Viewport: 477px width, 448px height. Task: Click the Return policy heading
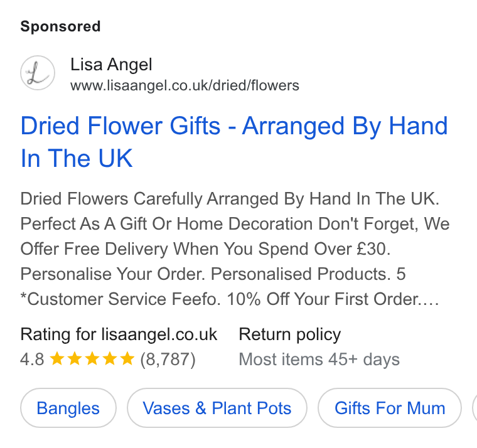point(289,334)
